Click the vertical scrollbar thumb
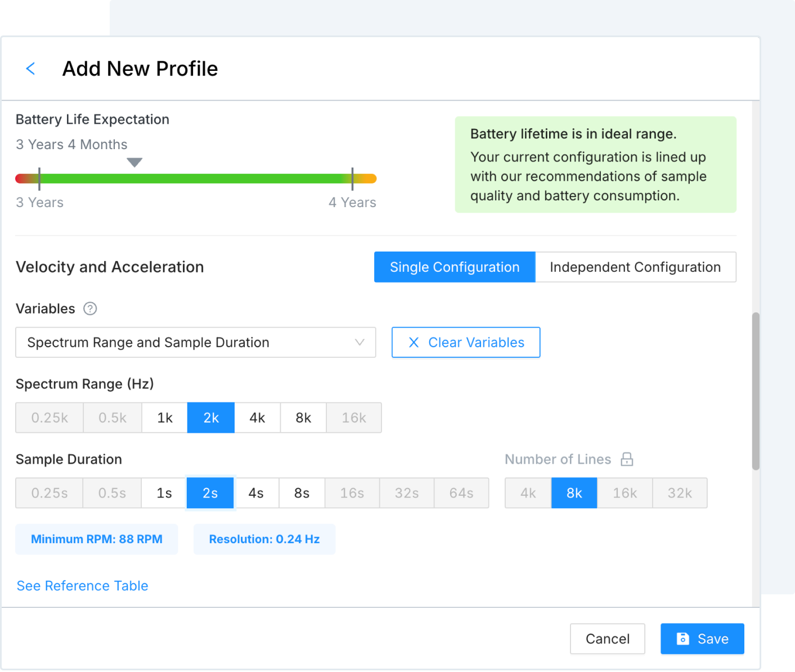Image resolution: width=795 pixels, height=672 pixels. [x=756, y=391]
